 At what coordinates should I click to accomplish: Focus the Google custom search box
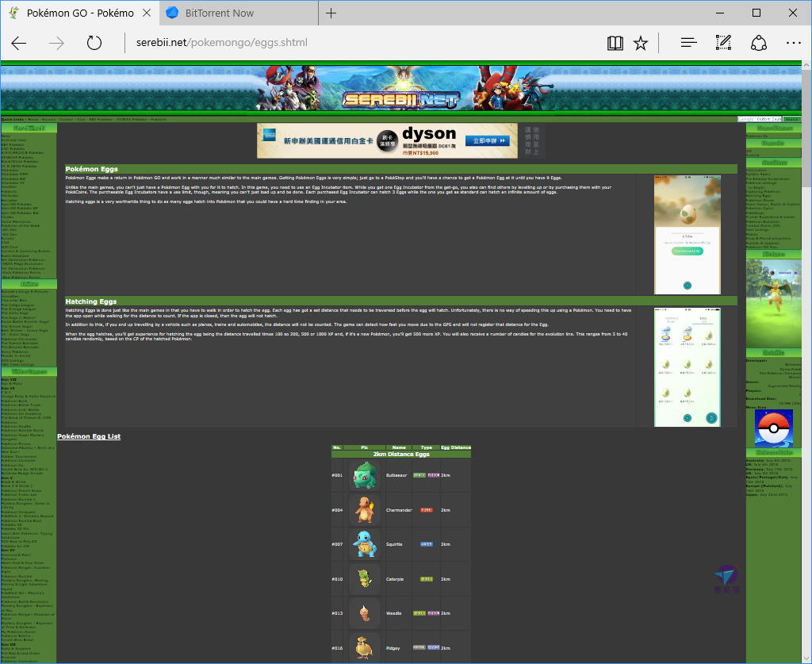[760, 119]
